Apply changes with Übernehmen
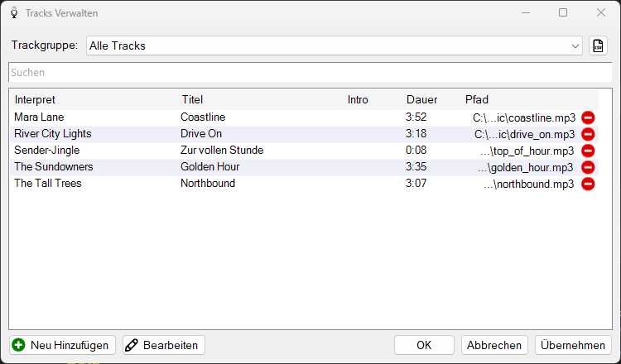621x364 pixels. click(x=573, y=345)
